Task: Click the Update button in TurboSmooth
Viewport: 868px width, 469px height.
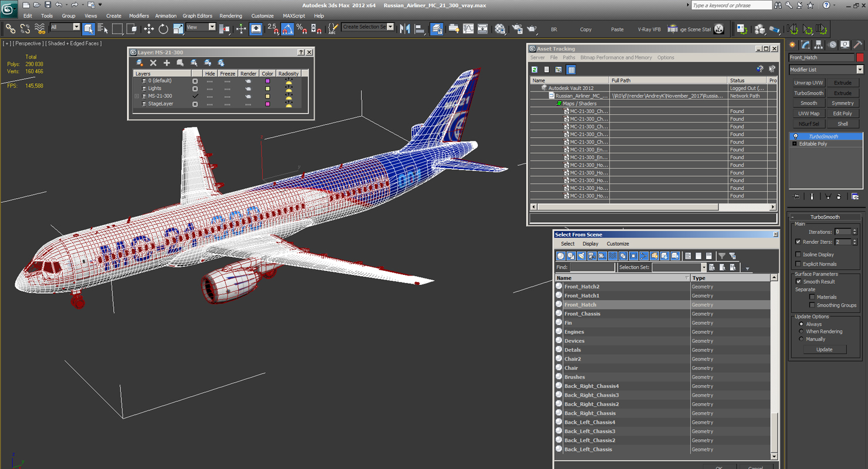Action: 824,349
